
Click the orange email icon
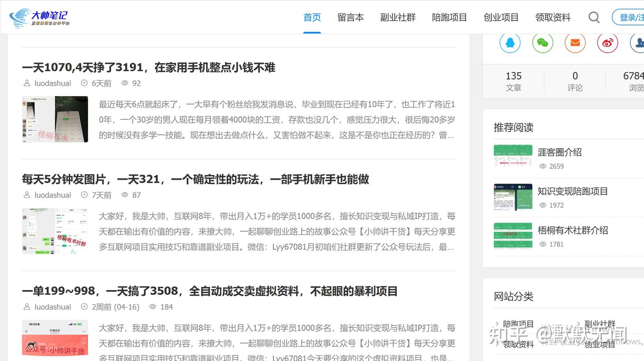click(x=575, y=43)
